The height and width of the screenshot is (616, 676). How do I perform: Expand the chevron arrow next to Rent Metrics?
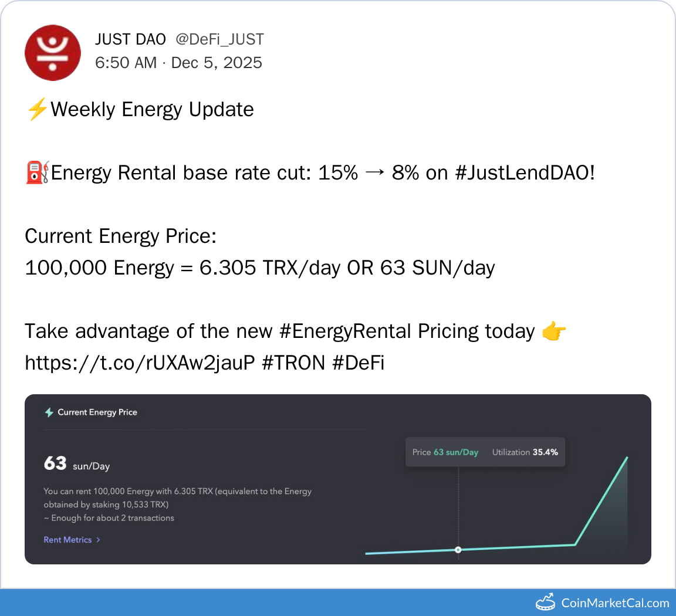(99, 540)
